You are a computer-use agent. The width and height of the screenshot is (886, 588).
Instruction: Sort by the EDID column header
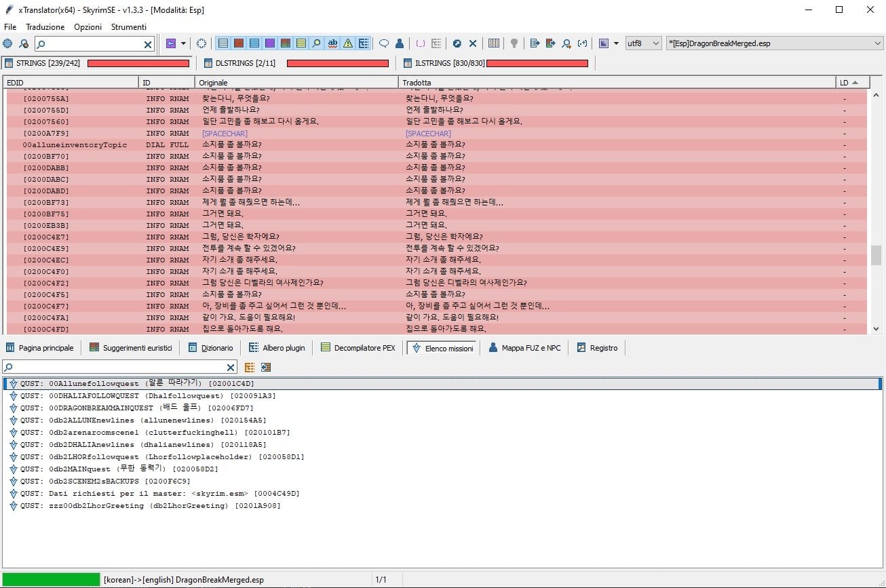click(x=71, y=82)
